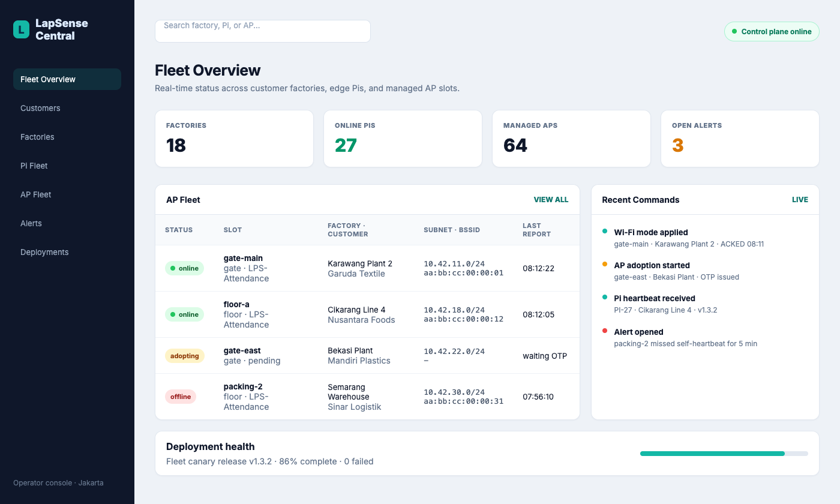Go to Customers in the sidebar
This screenshot has height=504, width=840.
click(67, 108)
